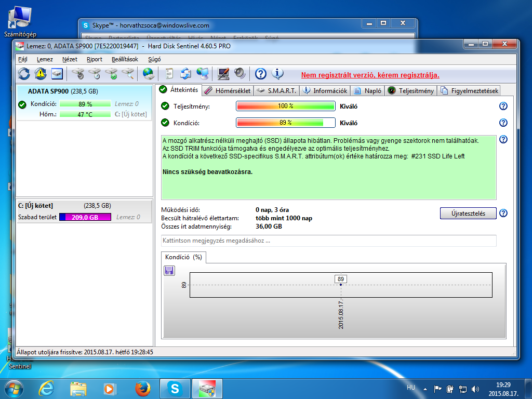Click 'Nincs szükség beavatkozásra.' text

point(207,172)
